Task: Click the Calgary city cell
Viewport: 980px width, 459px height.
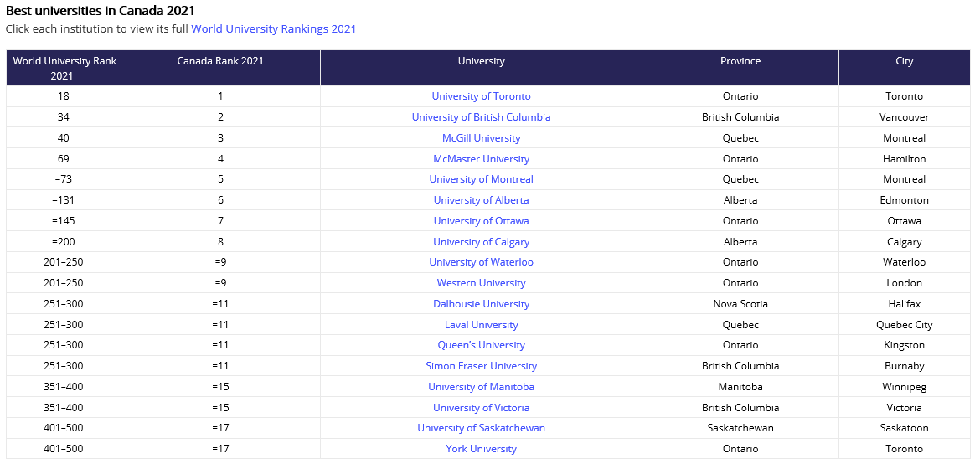Action: coord(905,241)
